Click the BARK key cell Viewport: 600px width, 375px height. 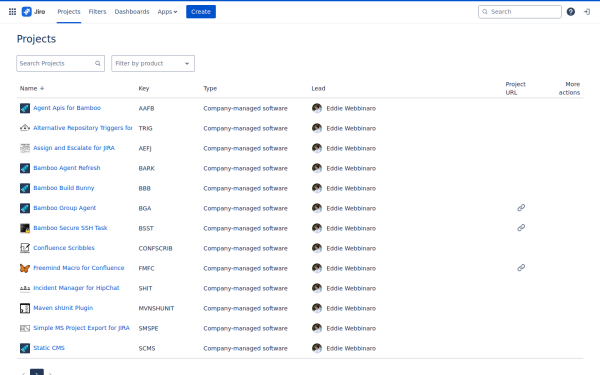point(147,168)
